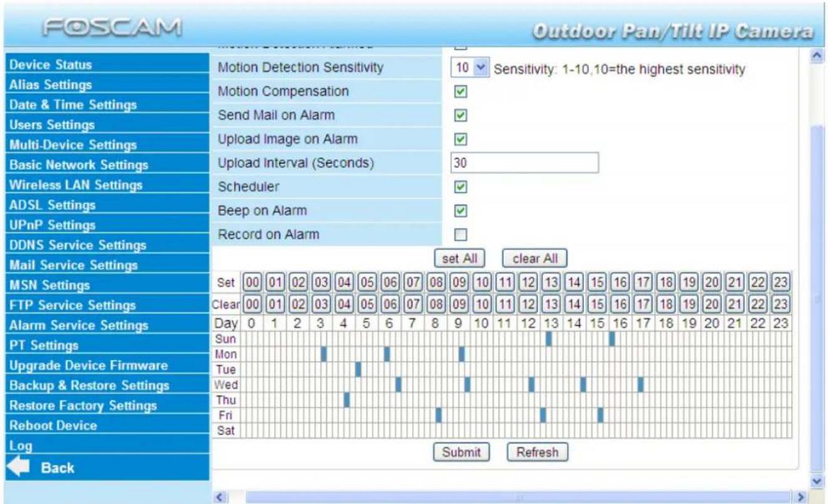
Task: Click Set hour 00 button
Action: pyautogui.click(x=252, y=281)
